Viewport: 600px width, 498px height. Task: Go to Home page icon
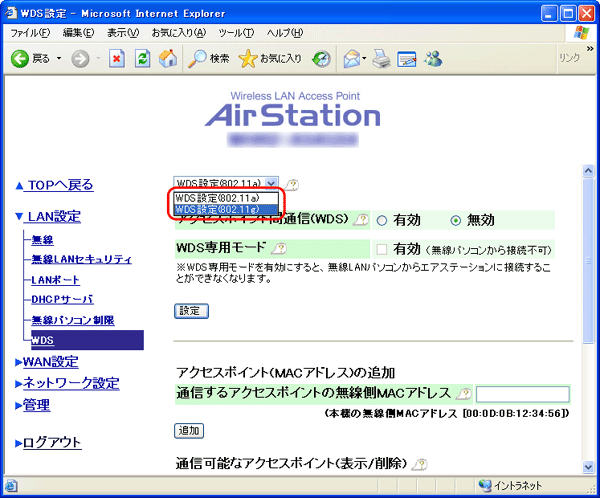pyautogui.click(x=168, y=59)
